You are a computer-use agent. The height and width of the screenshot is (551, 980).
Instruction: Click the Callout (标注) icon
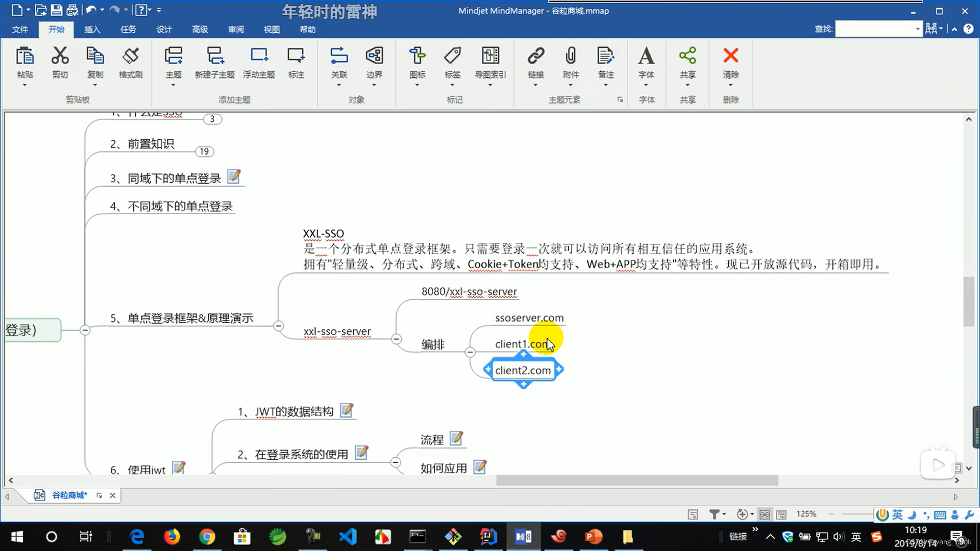(x=296, y=56)
